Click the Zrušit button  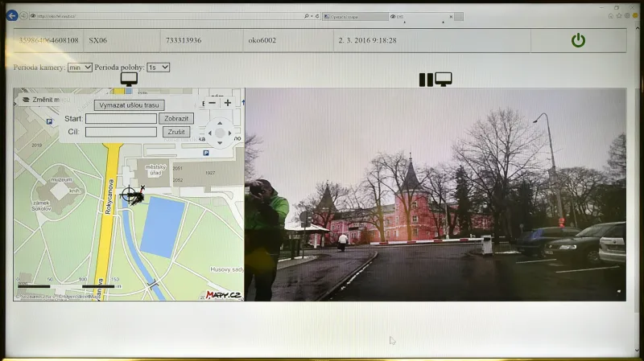tap(175, 132)
